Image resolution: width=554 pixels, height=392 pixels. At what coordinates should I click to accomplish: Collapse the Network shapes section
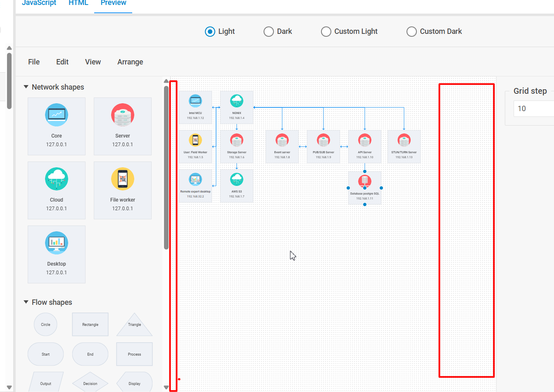click(x=26, y=87)
